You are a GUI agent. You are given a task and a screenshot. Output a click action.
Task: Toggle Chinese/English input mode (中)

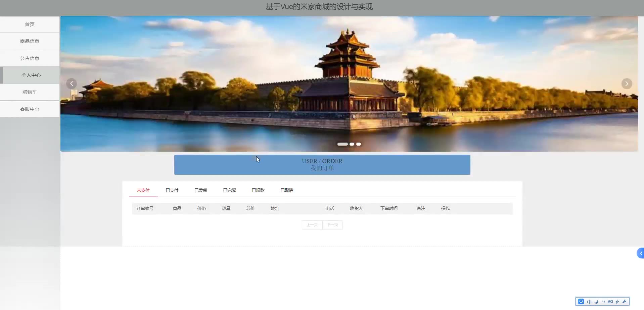point(589,302)
